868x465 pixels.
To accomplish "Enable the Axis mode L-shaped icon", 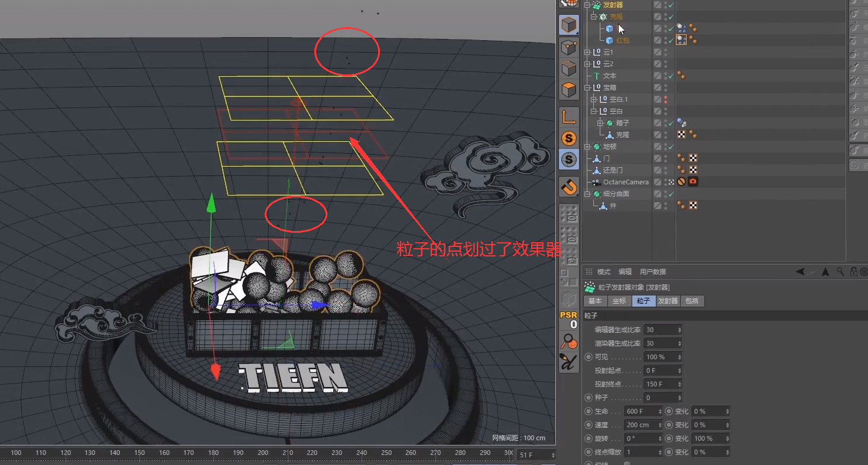I will coord(568,117).
